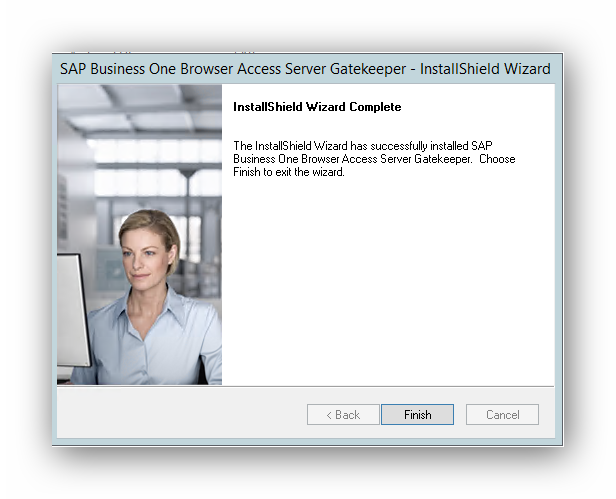Click the background window text above the dialog
This screenshot has width=616, height=499.
pos(150,52)
